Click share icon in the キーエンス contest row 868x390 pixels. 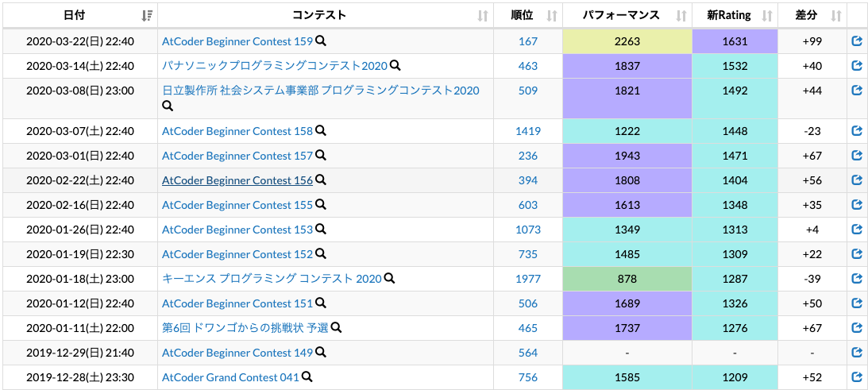(857, 279)
